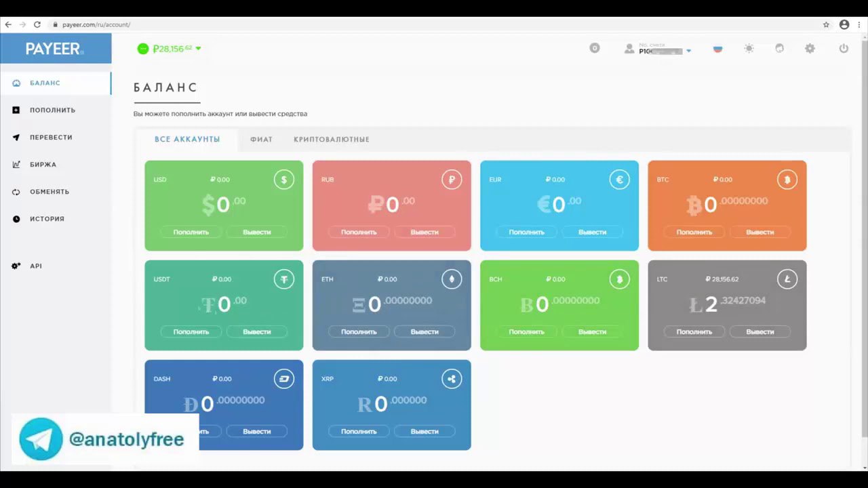Click Вывести on the XRP card
Screen dimensions: 868x488
point(425,431)
